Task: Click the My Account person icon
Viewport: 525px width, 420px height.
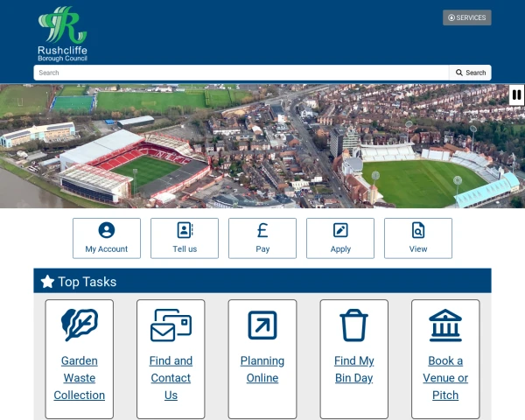Action: tap(107, 230)
